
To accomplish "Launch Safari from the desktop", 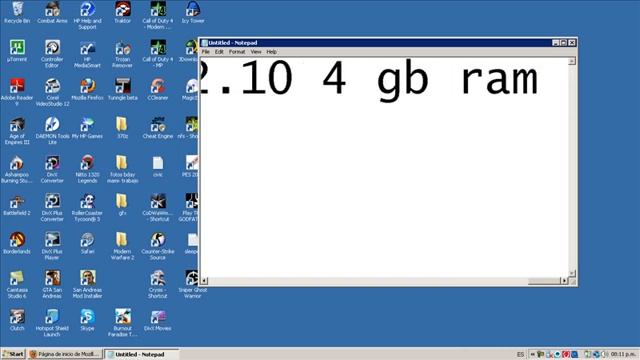I will click(x=87, y=242).
